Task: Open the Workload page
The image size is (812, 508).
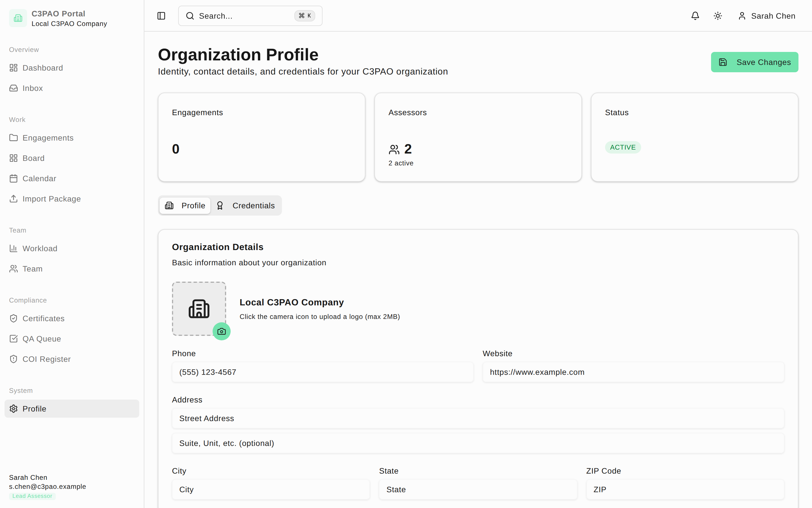Action: tap(72, 248)
